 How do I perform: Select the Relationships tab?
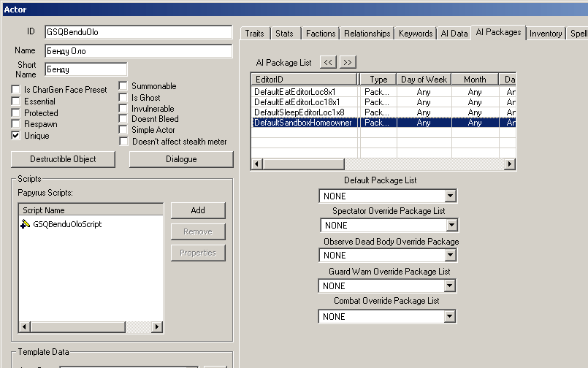pyautogui.click(x=367, y=34)
